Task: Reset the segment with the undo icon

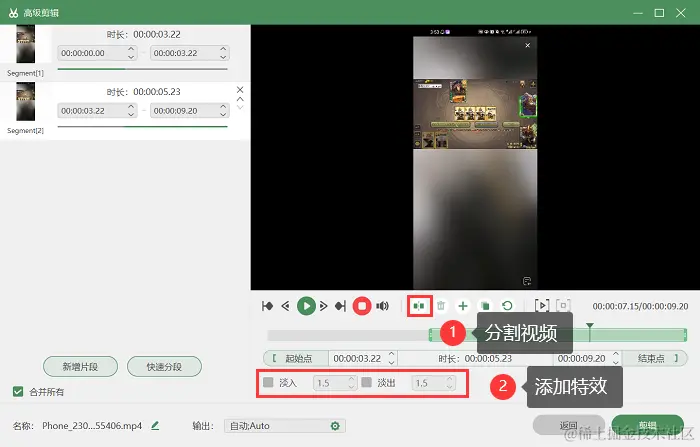Action: (x=507, y=306)
